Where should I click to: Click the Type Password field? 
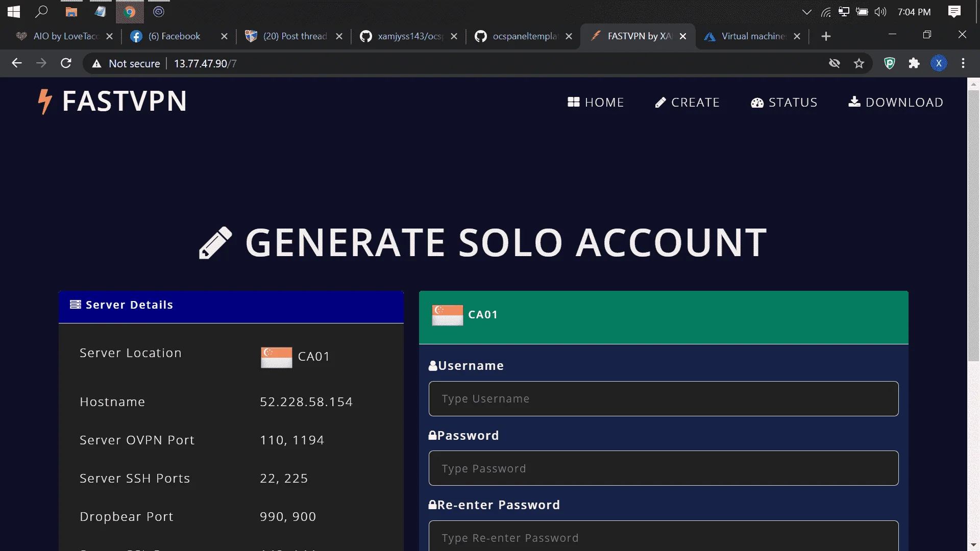pyautogui.click(x=664, y=468)
